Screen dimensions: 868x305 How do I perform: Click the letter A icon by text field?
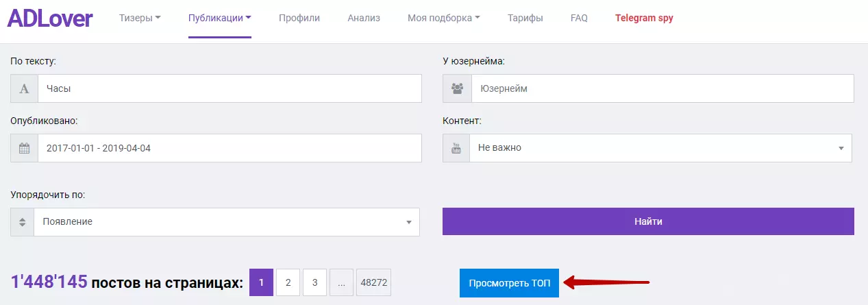pos(24,88)
